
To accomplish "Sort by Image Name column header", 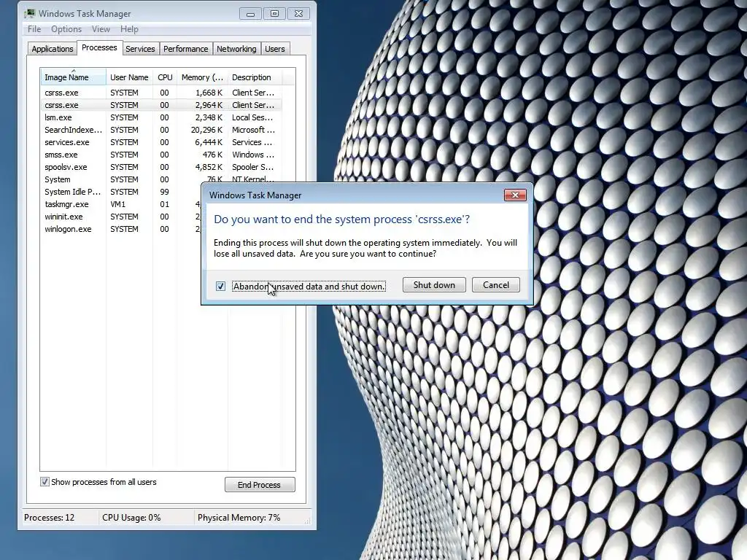I will (74, 77).
